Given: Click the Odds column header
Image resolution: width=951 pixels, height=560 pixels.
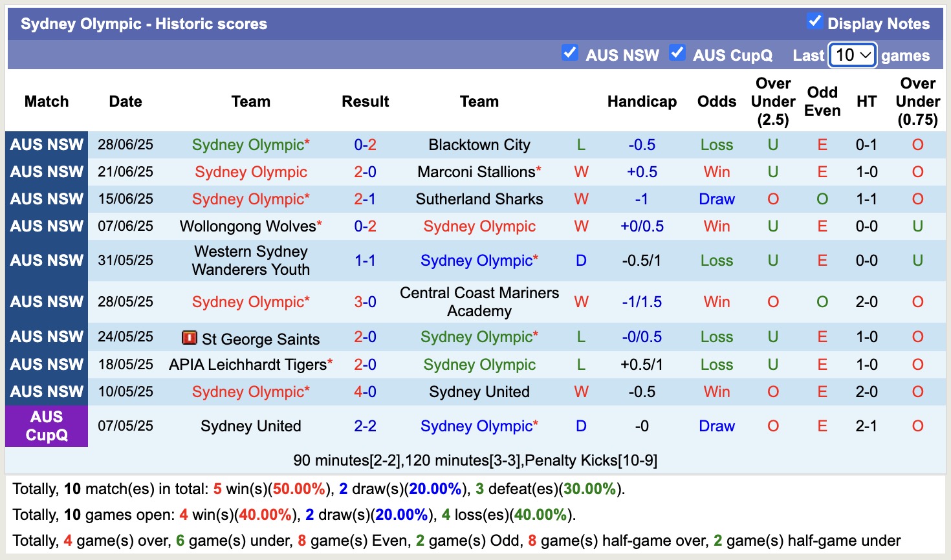Looking at the screenshot, I should 716,102.
